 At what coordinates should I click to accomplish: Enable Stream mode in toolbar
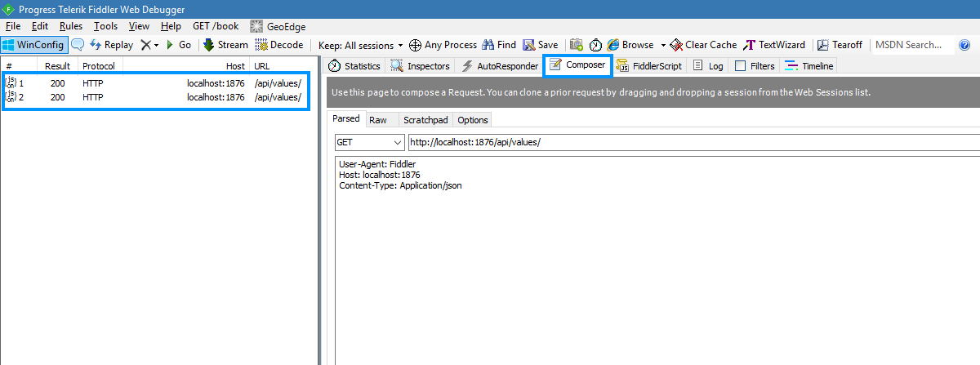[x=225, y=45]
